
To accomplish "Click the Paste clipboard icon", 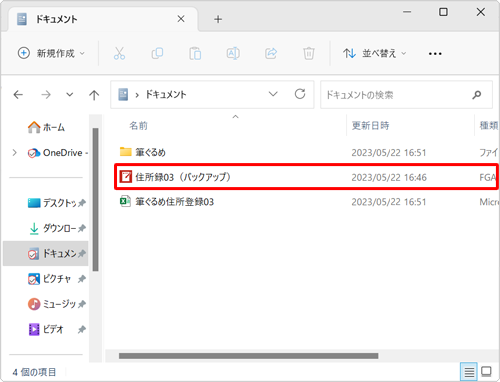I will (195, 53).
